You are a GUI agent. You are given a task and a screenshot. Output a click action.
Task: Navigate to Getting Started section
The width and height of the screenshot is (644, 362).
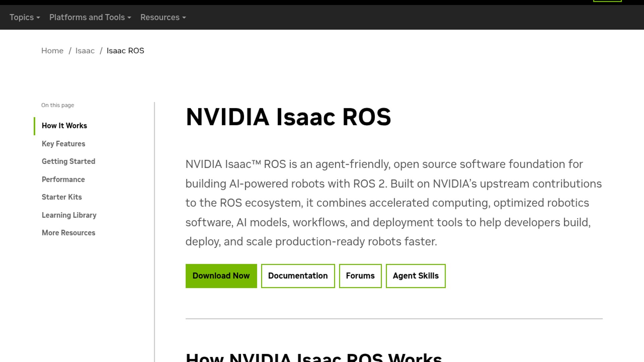(68, 162)
